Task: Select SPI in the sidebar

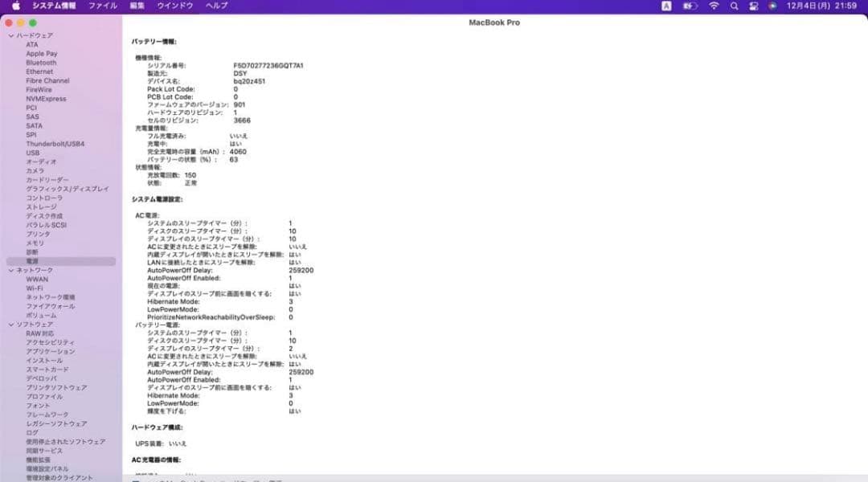Action: (31, 135)
